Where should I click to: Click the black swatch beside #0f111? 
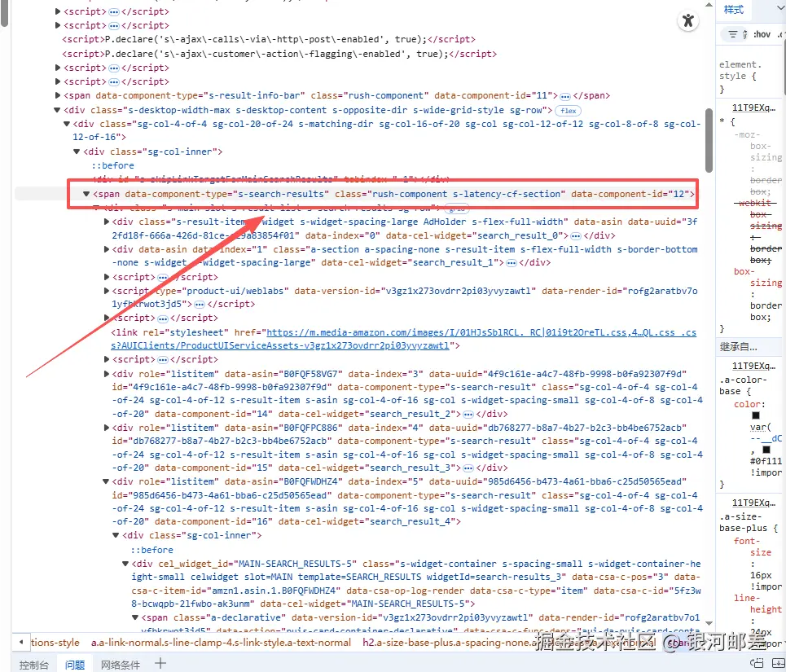pos(766,450)
